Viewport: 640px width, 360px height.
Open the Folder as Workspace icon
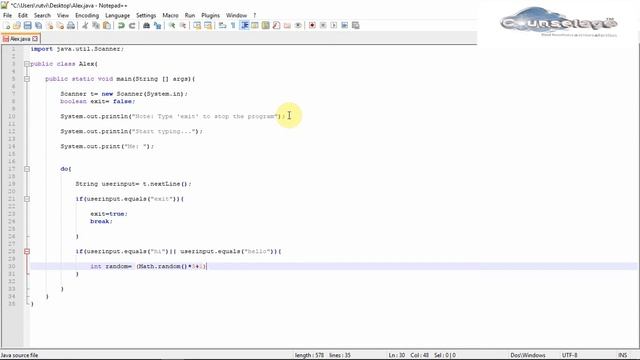coord(287,25)
